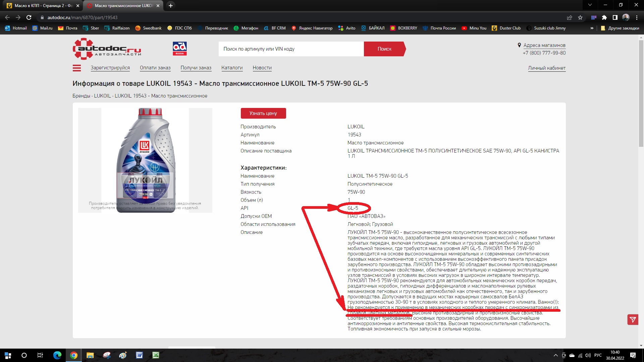The image size is (644, 362).
Task: Click the Lukoil oil canister image
Action: (x=145, y=160)
